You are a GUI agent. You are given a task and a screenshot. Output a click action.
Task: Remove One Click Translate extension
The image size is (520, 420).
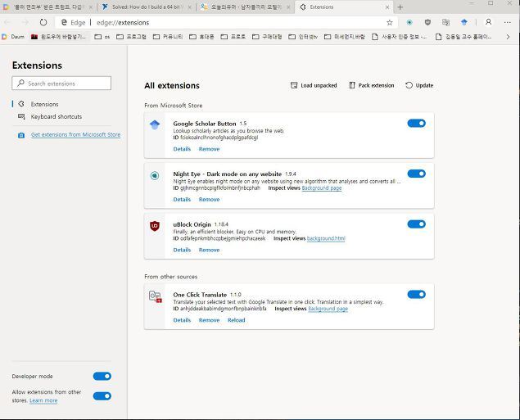click(210, 320)
